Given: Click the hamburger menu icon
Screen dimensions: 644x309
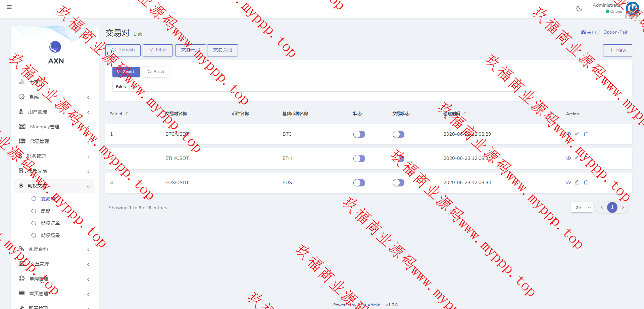Looking at the screenshot, I should point(9,7).
